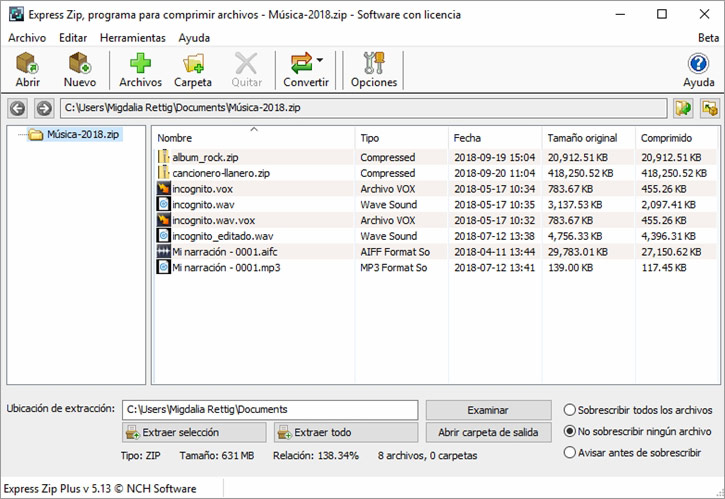Screen dimensions: 725x499
Task: Click the 27,150.62 KB compressed cell
Action: coord(671,252)
